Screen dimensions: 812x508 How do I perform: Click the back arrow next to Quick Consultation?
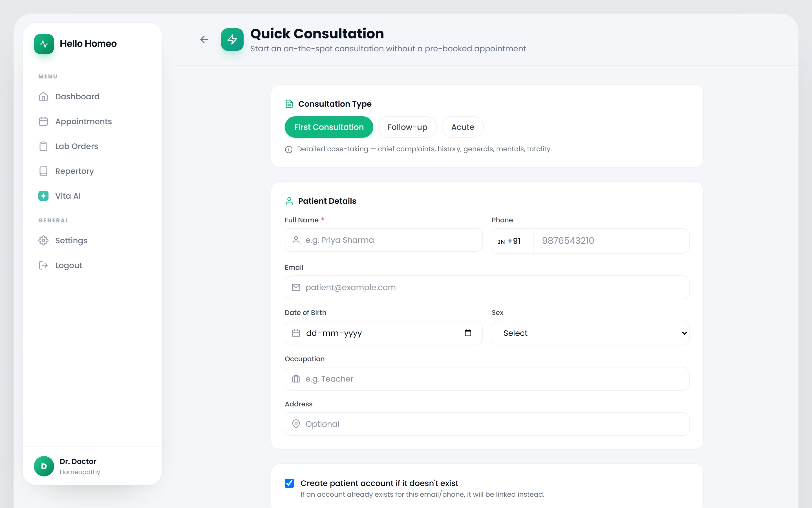click(204, 40)
